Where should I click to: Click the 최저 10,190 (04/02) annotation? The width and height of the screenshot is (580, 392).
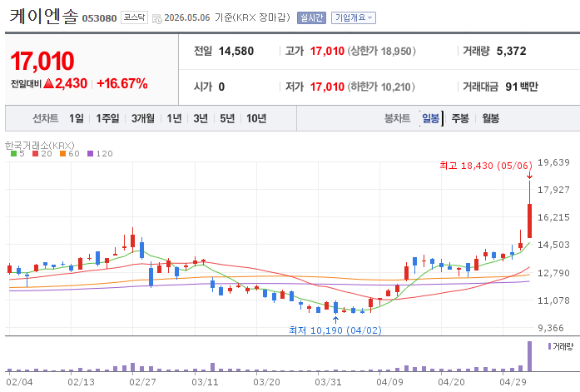tap(335, 330)
